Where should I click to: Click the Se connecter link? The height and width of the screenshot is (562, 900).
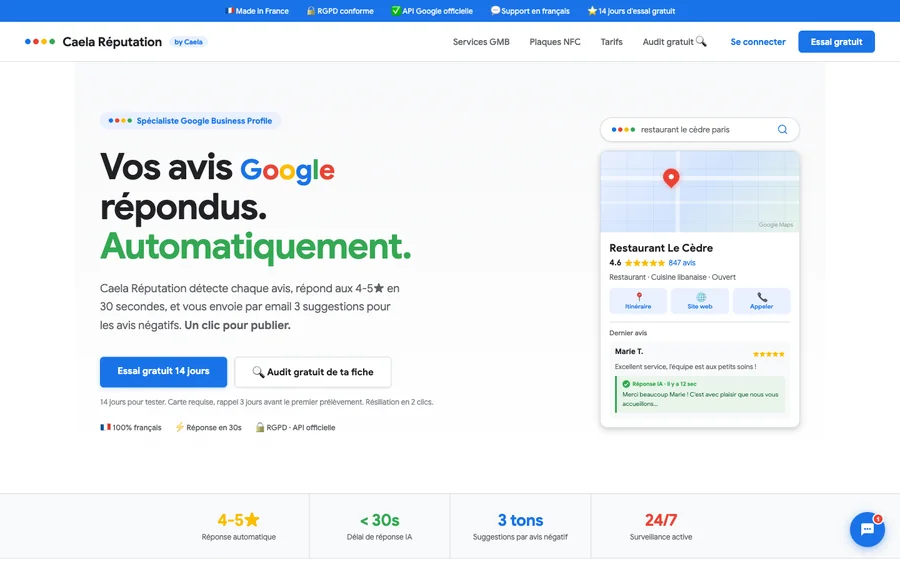coord(758,42)
